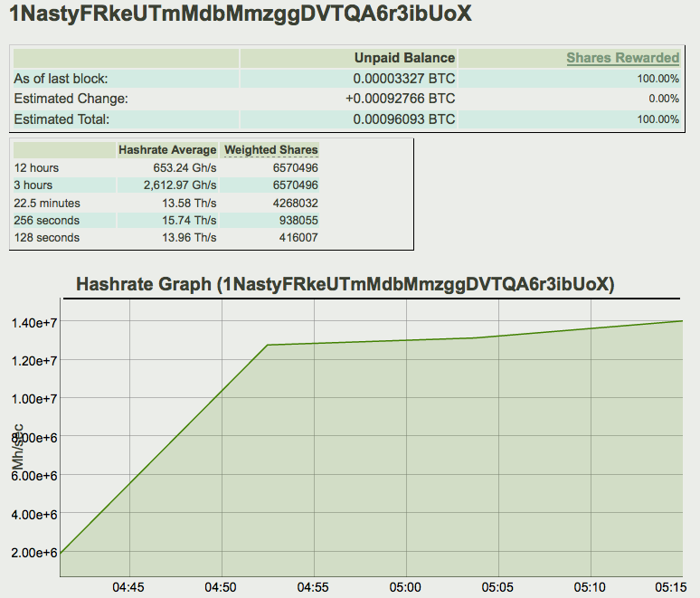Viewport: 700px width, 598px height.
Task: Click the 04:45 x-axis time label
Action: [128, 587]
